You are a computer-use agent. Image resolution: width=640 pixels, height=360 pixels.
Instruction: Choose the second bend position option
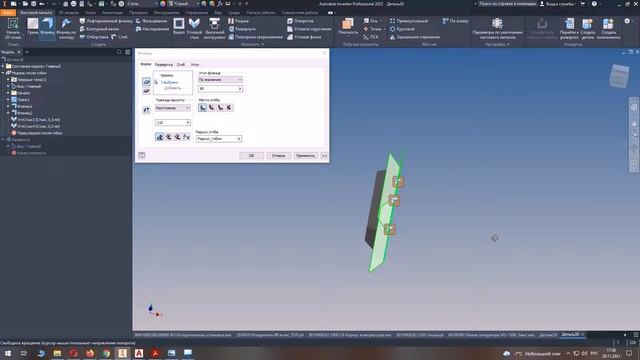pos(211,107)
